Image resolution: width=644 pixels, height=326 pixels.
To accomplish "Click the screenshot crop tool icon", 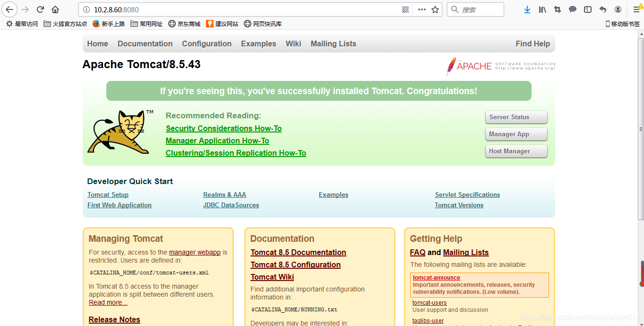I will [558, 9].
